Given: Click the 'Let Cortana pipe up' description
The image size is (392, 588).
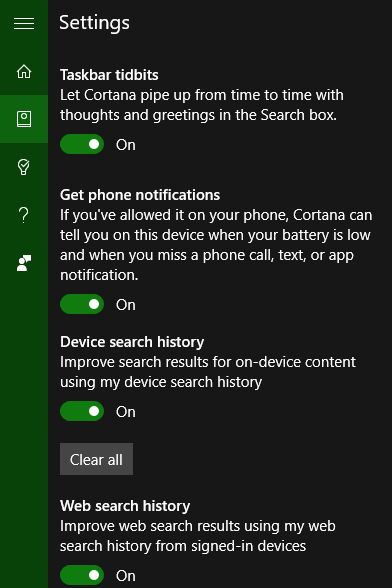Looking at the screenshot, I should pyautogui.click(x=202, y=105).
